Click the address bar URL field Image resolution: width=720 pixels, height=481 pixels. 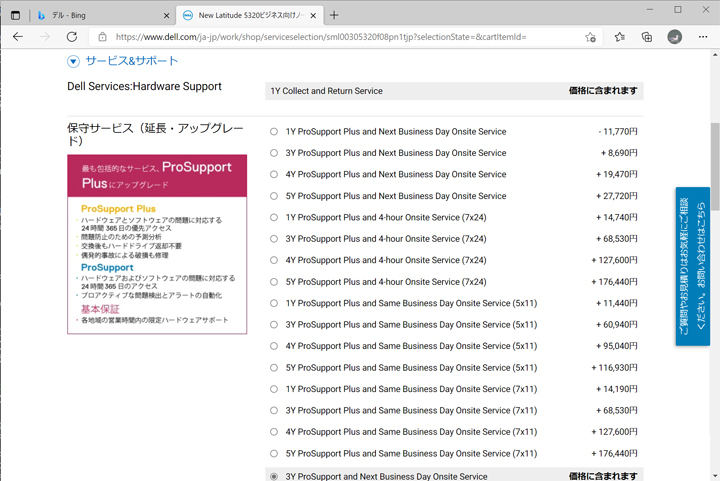click(321, 37)
